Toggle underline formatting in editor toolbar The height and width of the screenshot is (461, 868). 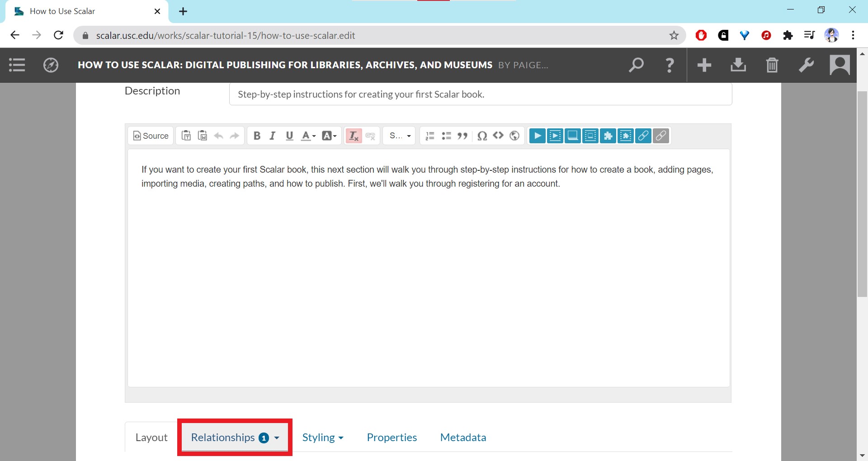(289, 136)
